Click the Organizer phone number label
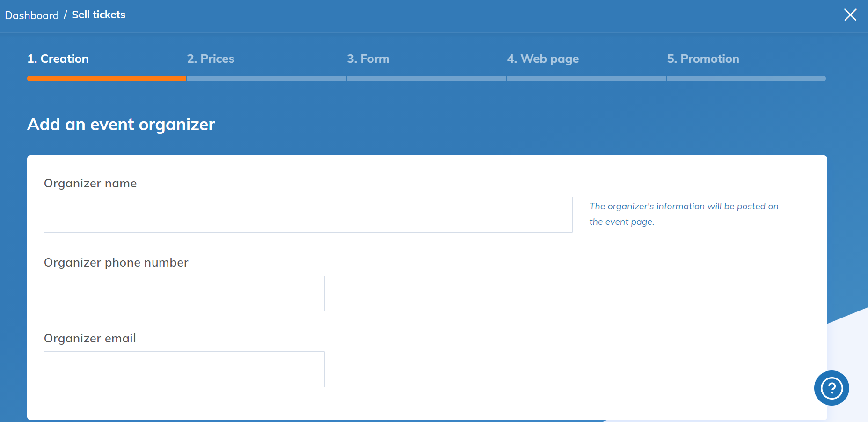The height and width of the screenshot is (422, 868). coord(116,263)
